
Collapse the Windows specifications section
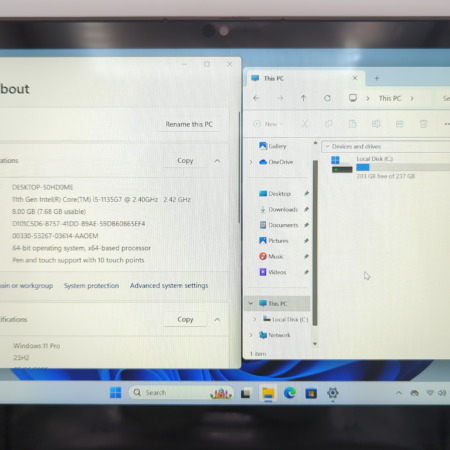click(x=217, y=320)
